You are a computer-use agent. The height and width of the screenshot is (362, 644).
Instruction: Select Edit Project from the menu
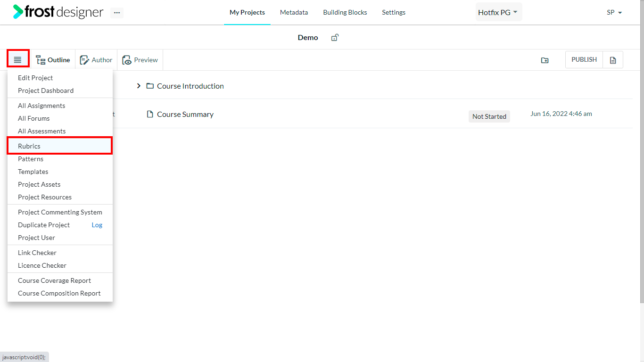pyautogui.click(x=60, y=78)
